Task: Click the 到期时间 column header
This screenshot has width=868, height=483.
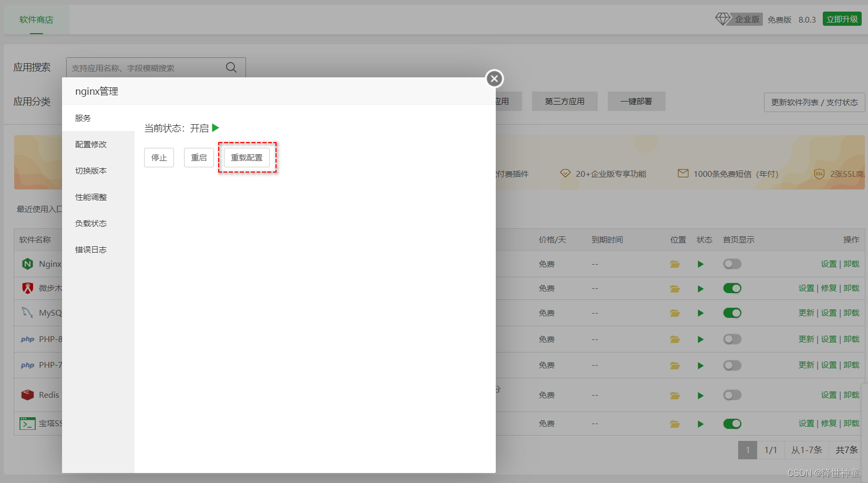Action: tap(607, 239)
